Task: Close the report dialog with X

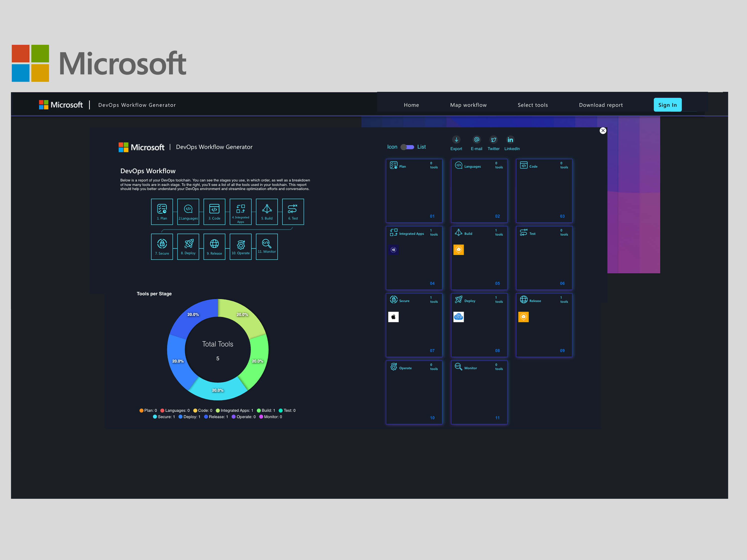Action: tap(603, 131)
